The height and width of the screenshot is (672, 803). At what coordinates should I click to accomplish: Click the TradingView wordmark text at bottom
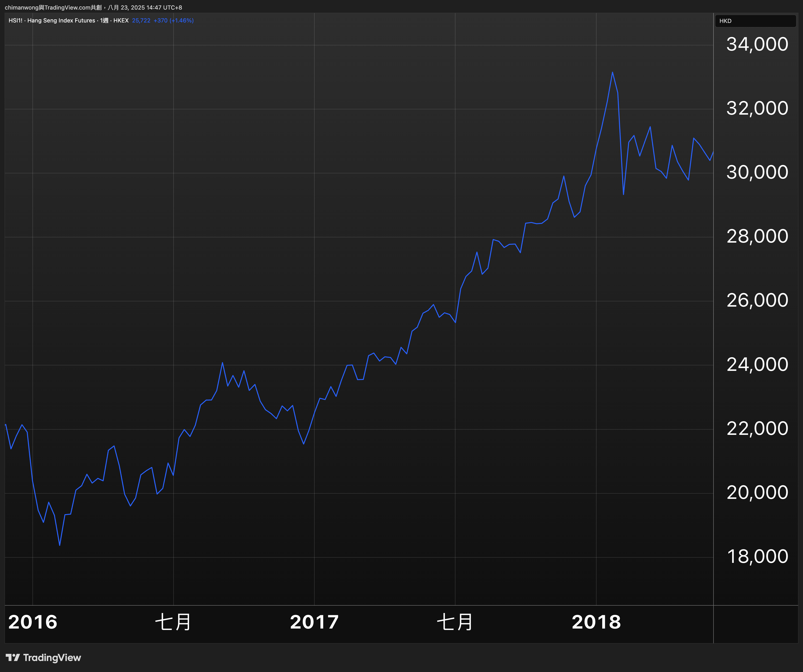pos(52,657)
